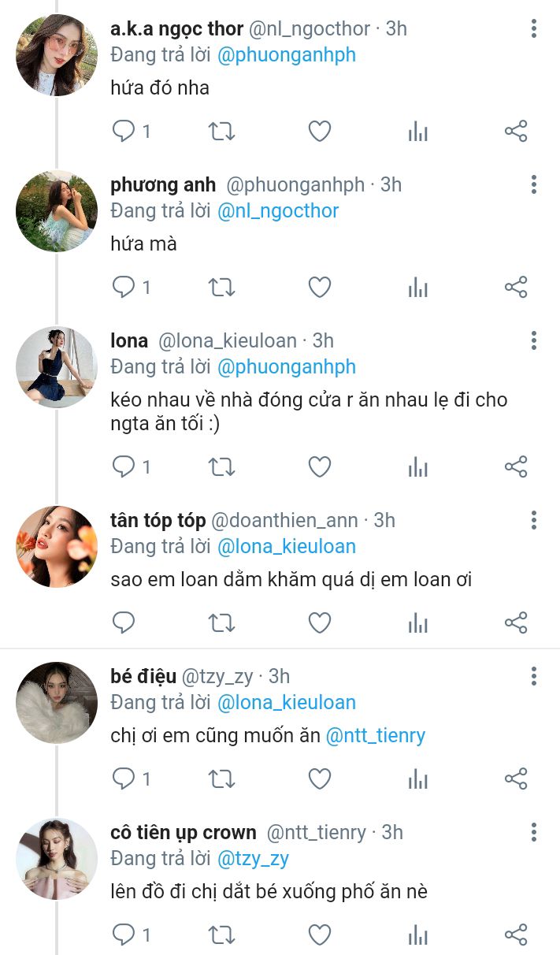Reply to lona's tweet about ăn tối
Viewport: 560px width, 955px height.
click(124, 467)
